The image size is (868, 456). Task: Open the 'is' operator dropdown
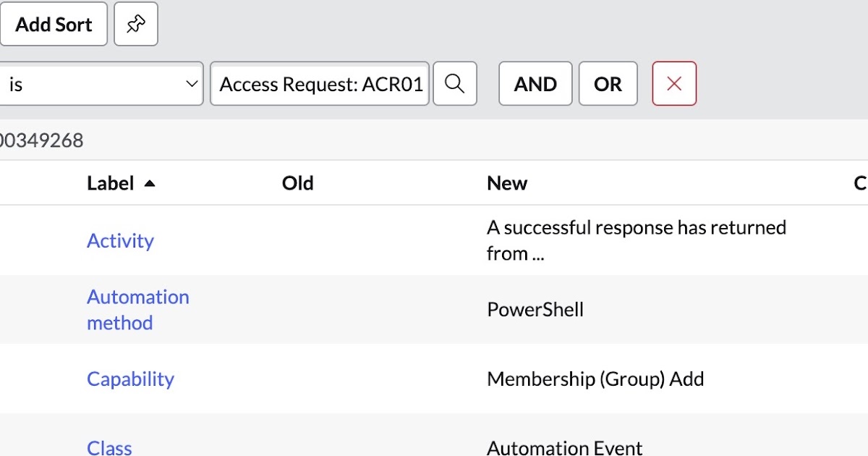coord(101,84)
